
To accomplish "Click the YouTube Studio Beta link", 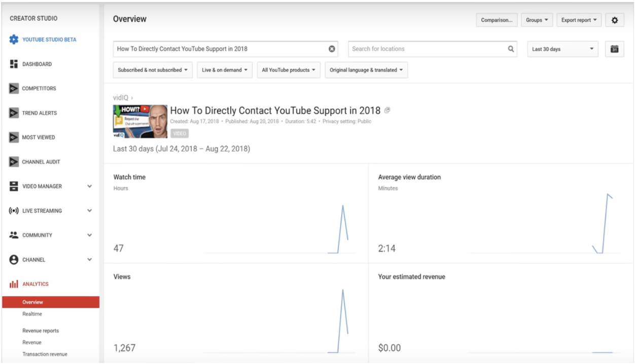I will 49,40.
